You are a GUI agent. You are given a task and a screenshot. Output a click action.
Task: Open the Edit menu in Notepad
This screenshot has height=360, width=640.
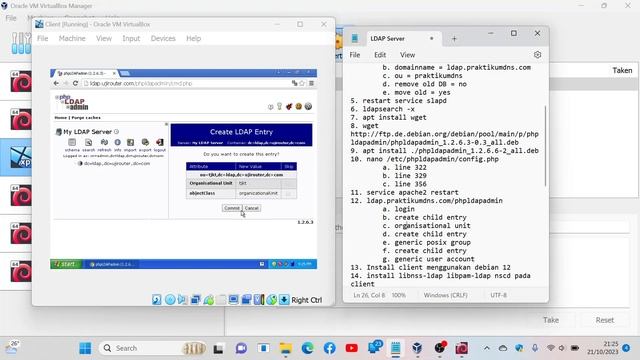(x=380, y=55)
